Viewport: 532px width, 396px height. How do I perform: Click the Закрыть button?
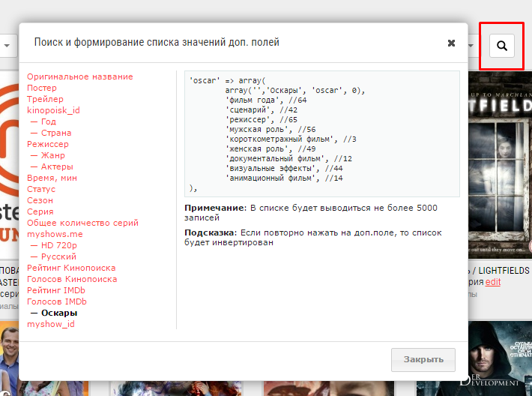pos(423,360)
